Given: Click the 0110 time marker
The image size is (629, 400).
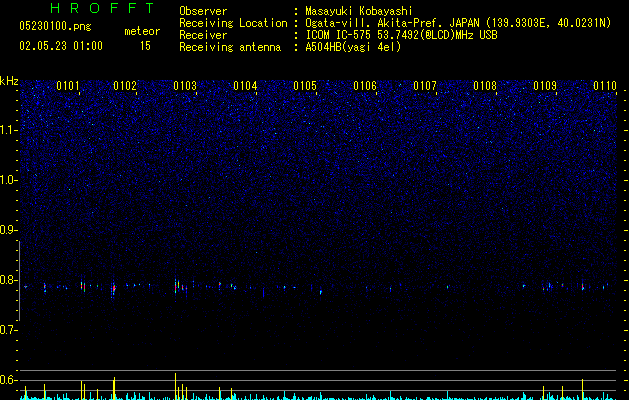Looking at the screenshot, I should click(605, 85).
